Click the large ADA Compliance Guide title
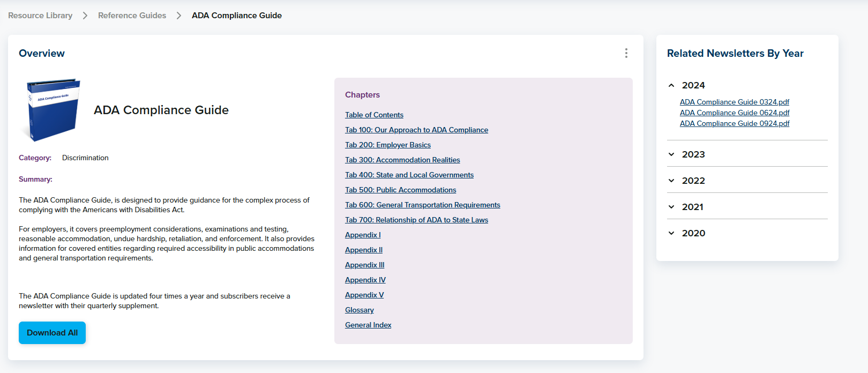 click(161, 110)
